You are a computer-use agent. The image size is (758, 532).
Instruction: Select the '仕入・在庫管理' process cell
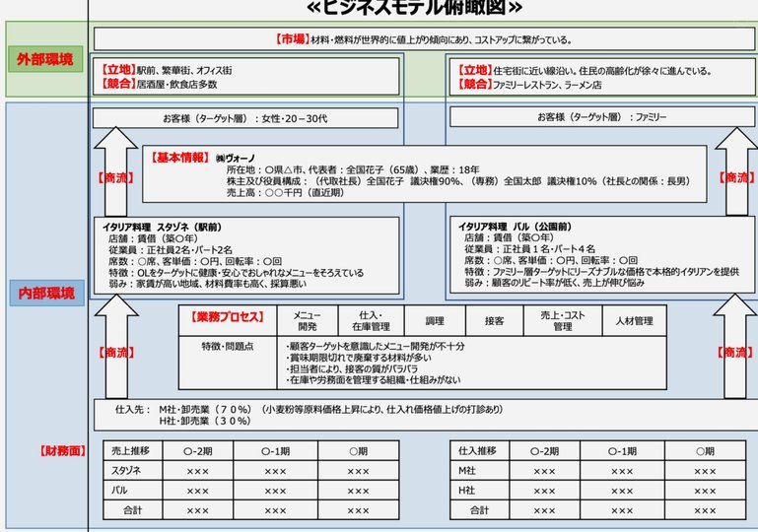point(371,320)
